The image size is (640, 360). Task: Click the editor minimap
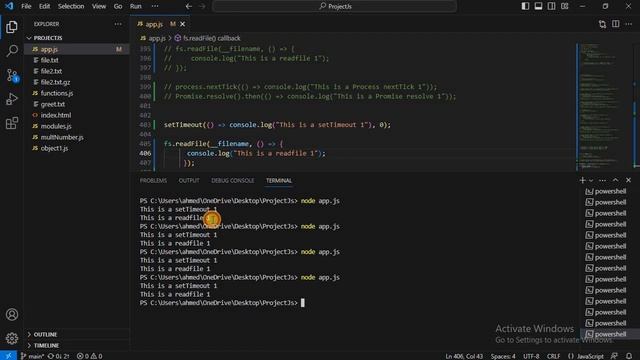pos(604,107)
